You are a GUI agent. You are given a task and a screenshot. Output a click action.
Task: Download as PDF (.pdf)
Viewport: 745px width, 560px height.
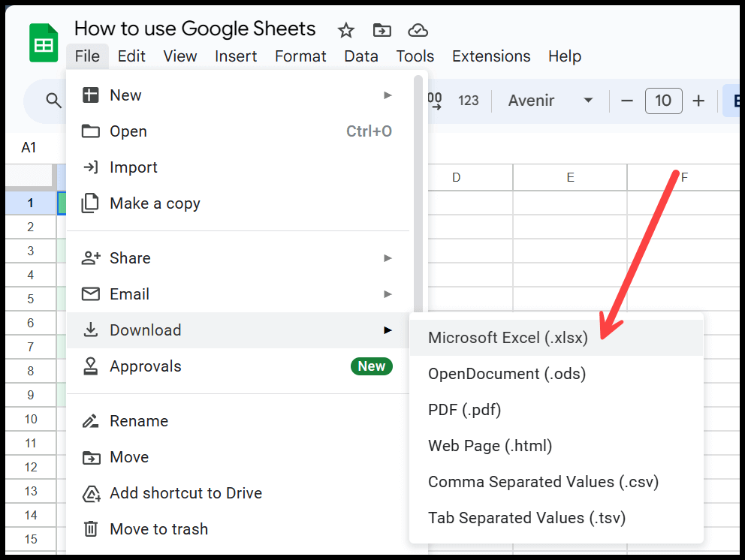pos(556,410)
